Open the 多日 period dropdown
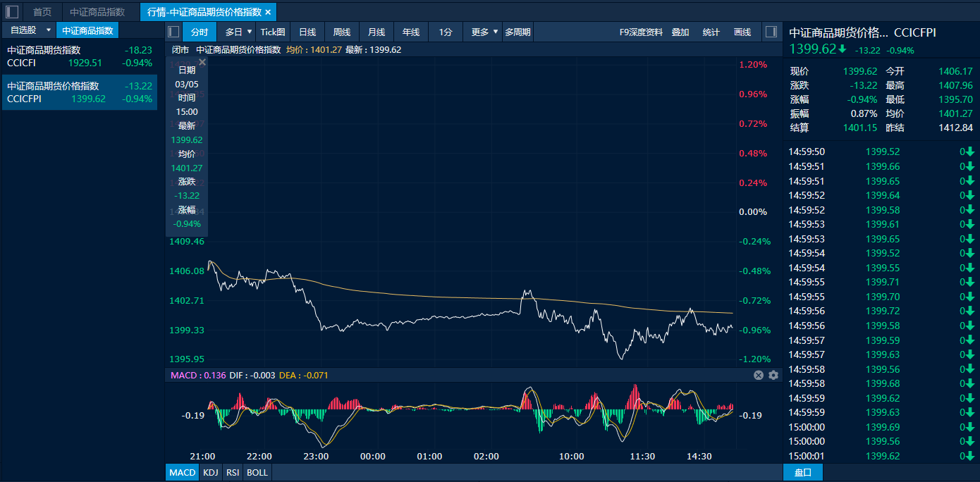 click(238, 32)
